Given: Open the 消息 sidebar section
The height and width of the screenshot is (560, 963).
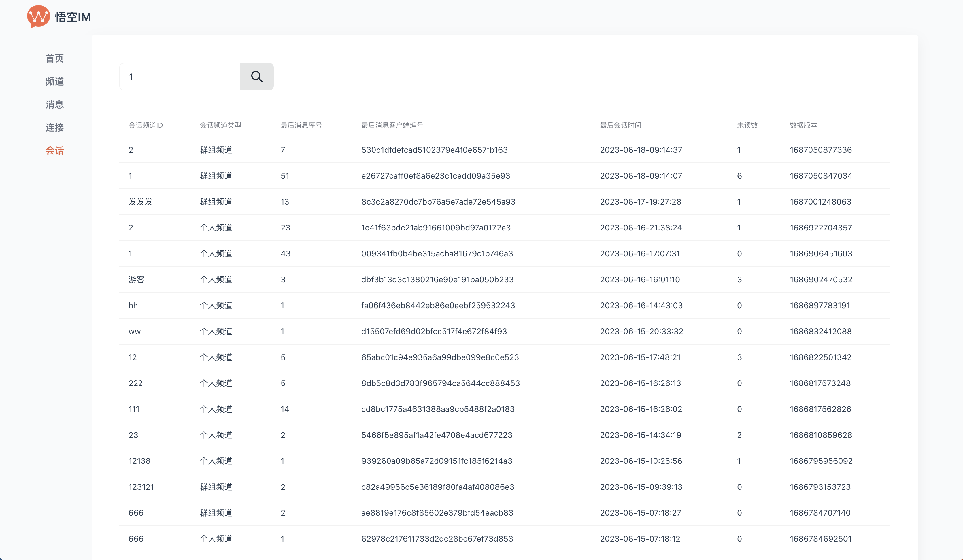Looking at the screenshot, I should click(x=55, y=104).
